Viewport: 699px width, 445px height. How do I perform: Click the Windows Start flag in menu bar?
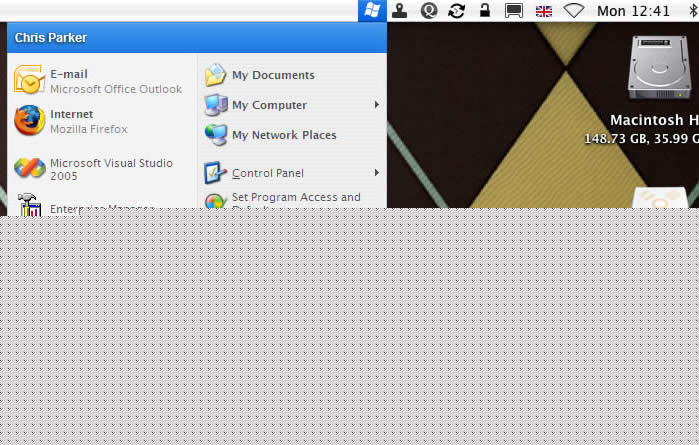pos(372,10)
